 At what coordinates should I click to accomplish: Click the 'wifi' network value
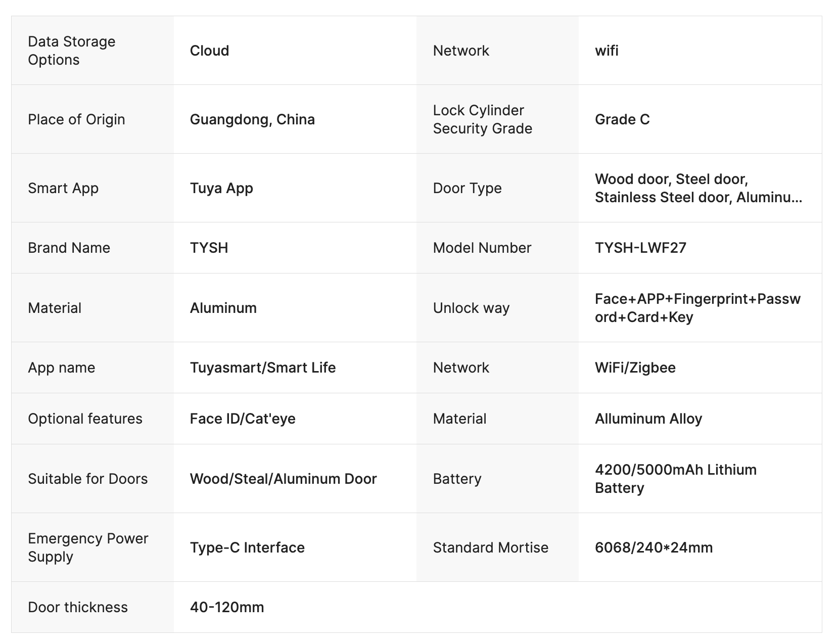[x=606, y=51]
